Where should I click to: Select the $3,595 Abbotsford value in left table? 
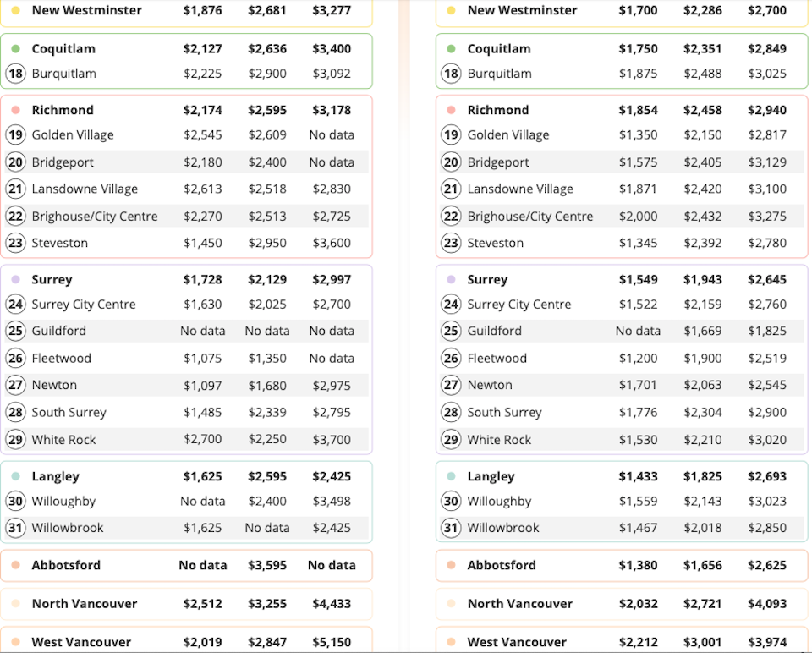coord(267,566)
